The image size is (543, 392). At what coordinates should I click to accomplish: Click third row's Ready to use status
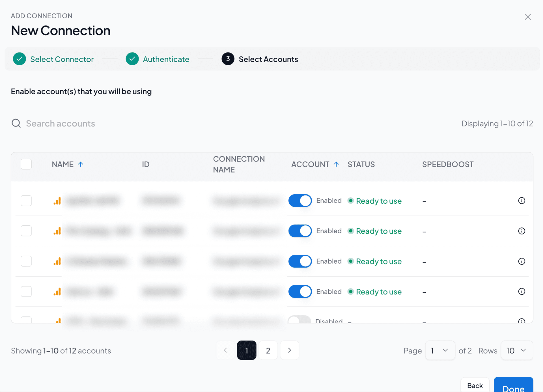click(375, 261)
